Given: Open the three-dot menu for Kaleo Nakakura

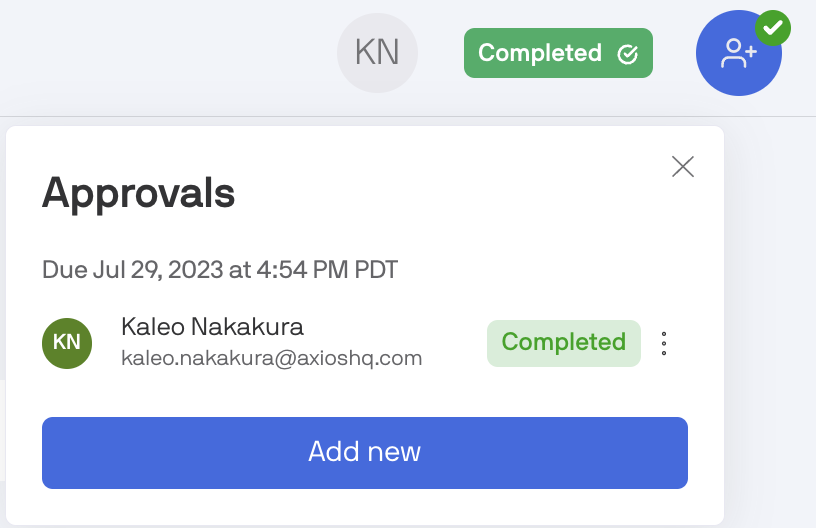Looking at the screenshot, I should (664, 344).
